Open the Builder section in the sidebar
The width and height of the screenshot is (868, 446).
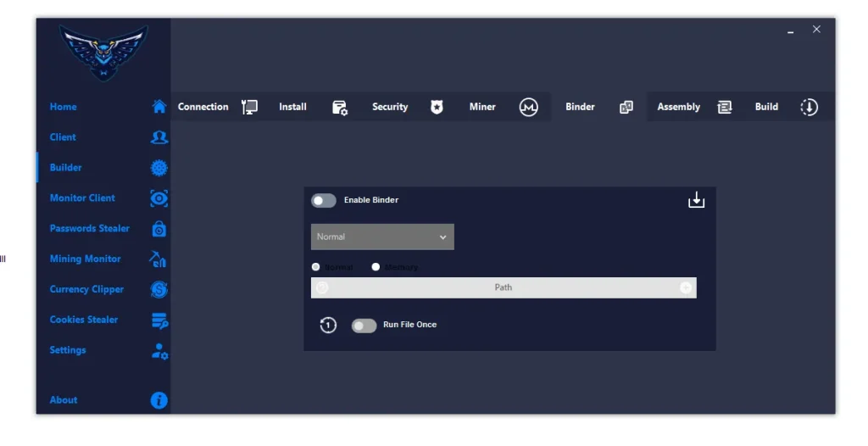(x=66, y=168)
